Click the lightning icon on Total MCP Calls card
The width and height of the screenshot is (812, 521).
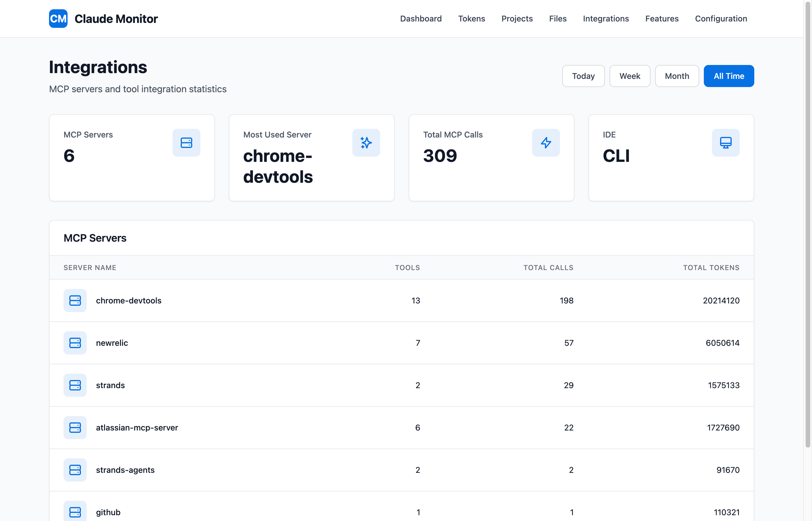[x=545, y=142]
